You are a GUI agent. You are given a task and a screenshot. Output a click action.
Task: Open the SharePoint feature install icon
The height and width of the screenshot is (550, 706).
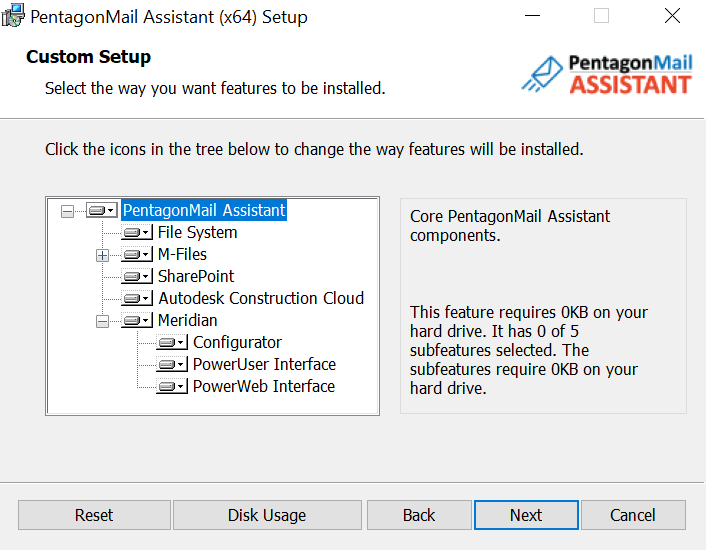pos(137,276)
